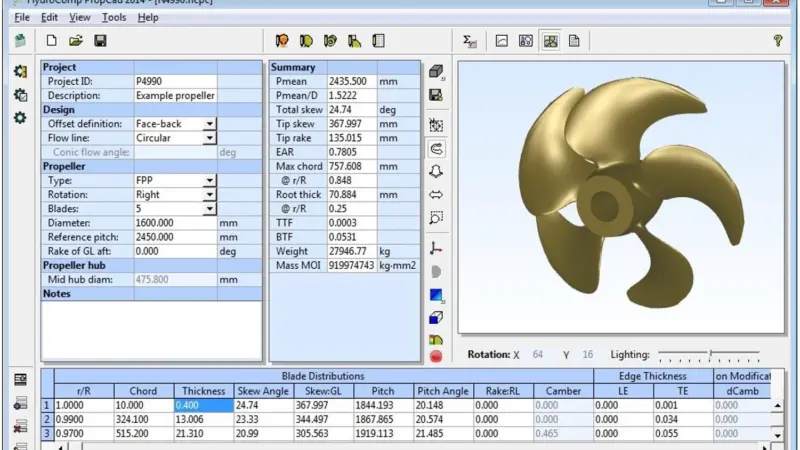This screenshot has width=800, height=450.
Task: Open the notebook report builder icon
Action: point(379,41)
